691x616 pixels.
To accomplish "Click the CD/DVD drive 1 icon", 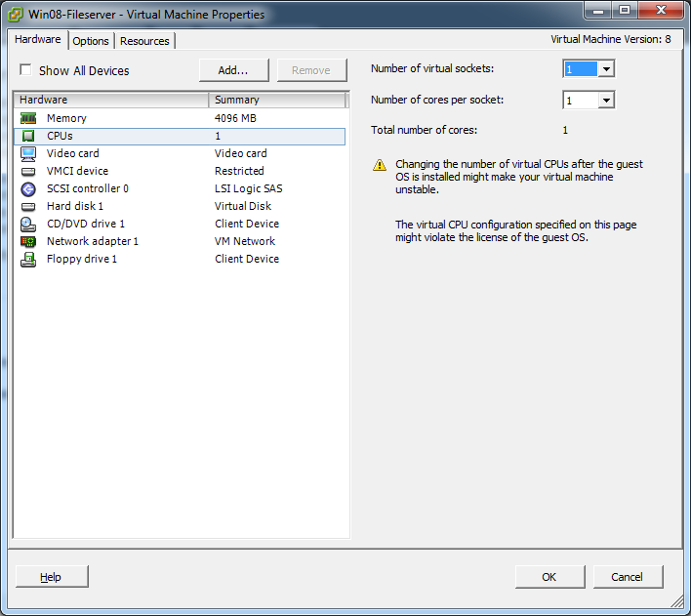I will pos(28,224).
